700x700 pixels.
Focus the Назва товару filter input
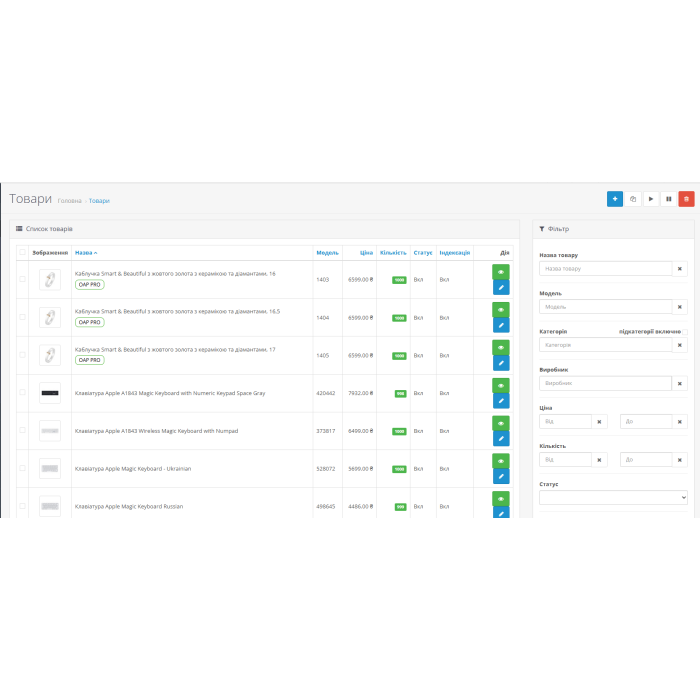605,269
